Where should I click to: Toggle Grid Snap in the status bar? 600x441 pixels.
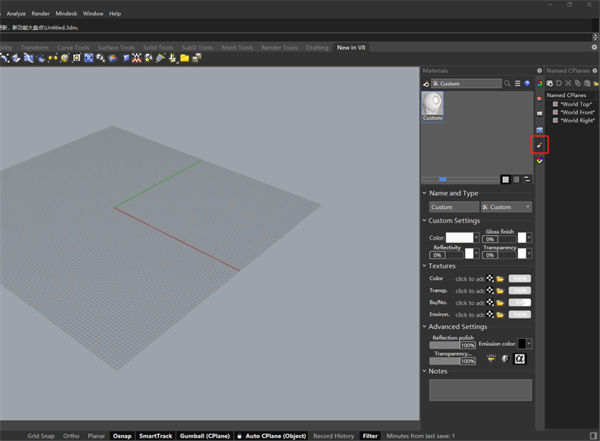[41, 435]
